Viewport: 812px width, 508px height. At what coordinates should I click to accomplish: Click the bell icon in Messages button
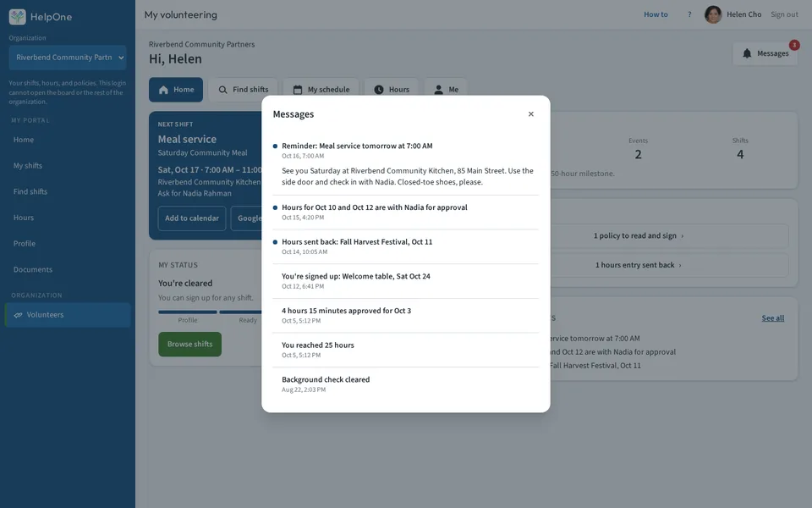click(x=747, y=53)
